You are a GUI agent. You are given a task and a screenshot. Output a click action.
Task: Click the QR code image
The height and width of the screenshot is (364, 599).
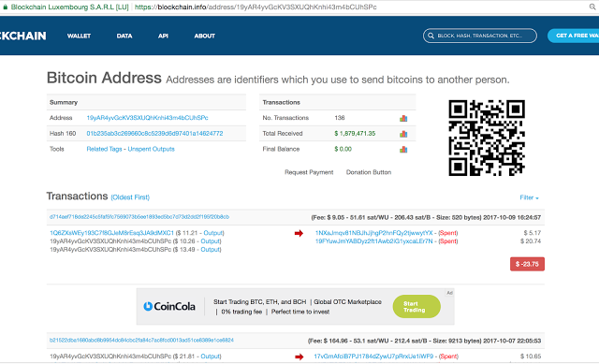tap(487, 138)
